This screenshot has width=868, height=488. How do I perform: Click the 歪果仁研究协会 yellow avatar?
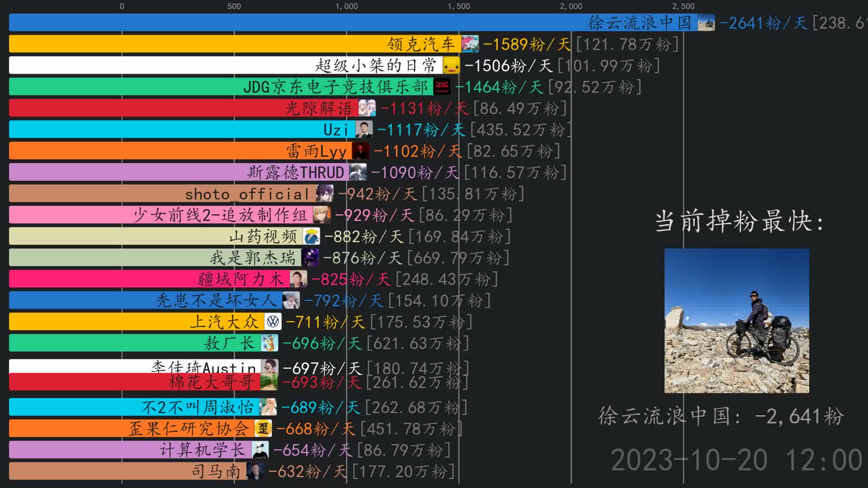pos(263,428)
